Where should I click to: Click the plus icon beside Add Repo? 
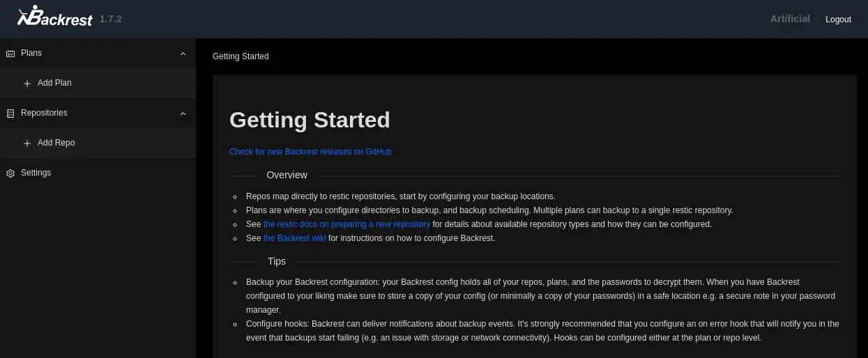pyautogui.click(x=27, y=143)
